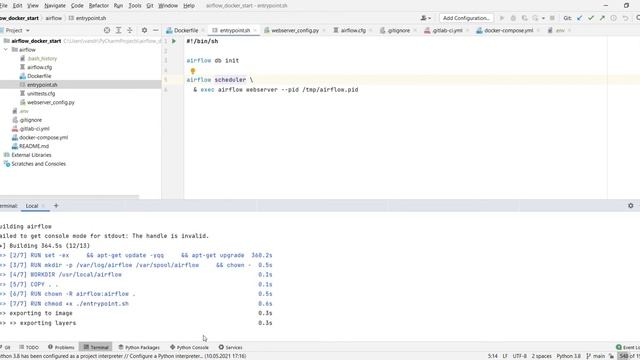Click the Git rollback arrow icon
Viewport: 640px width, 360px height.
(625, 18)
